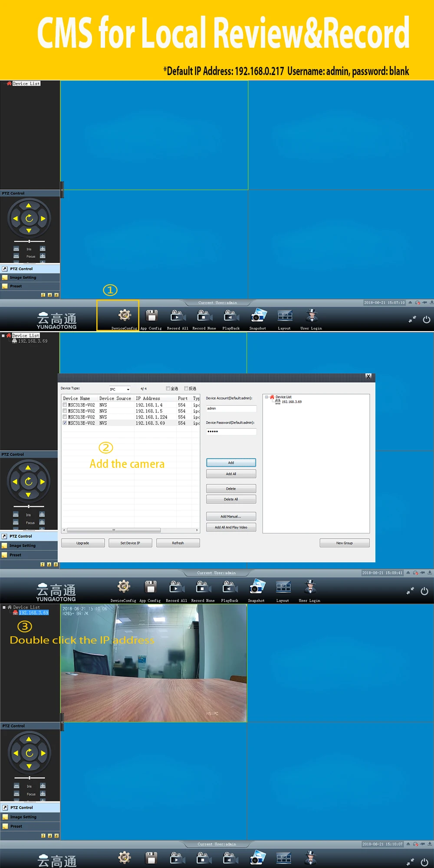Click the Device Password input field
The image size is (434, 868).
click(231, 431)
